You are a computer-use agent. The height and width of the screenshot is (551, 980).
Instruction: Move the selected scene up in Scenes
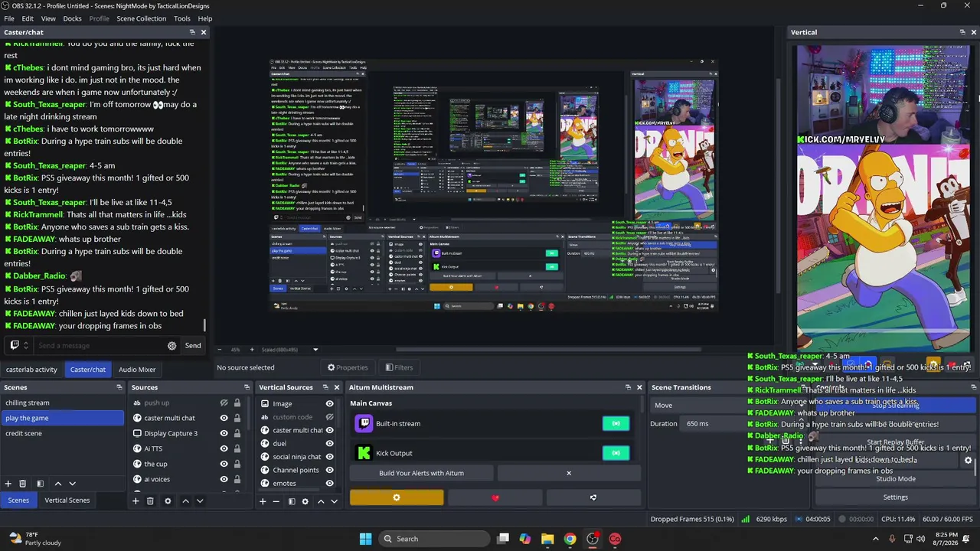57,484
